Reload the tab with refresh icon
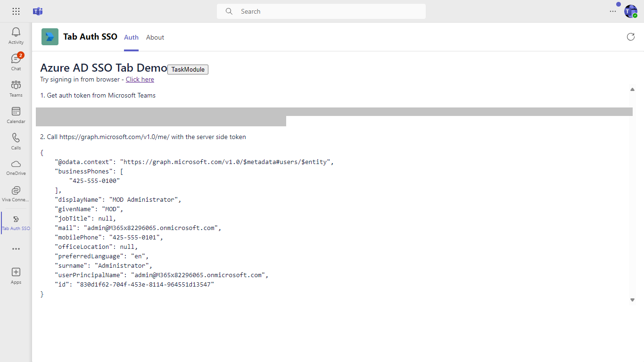The width and height of the screenshot is (644, 362). [x=631, y=37]
